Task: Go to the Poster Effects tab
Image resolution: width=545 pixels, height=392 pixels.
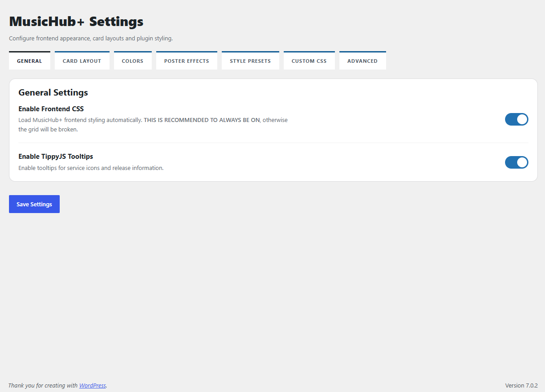Action: (187, 61)
